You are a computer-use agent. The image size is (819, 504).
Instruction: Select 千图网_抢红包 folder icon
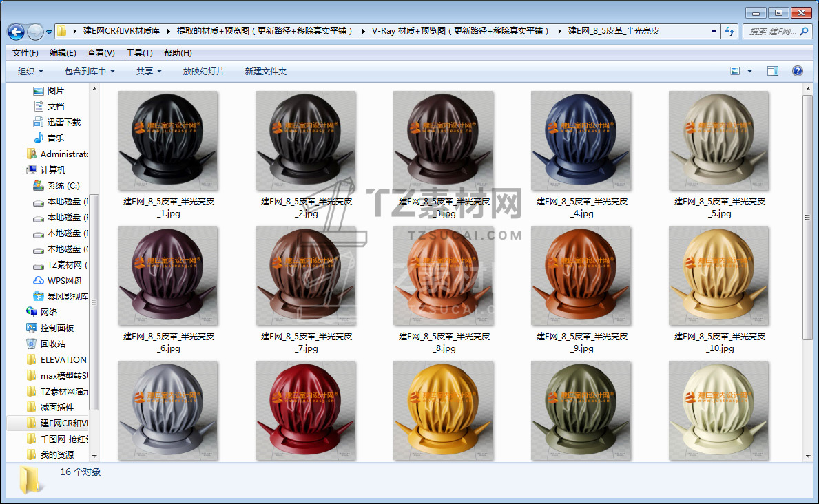[x=31, y=439]
